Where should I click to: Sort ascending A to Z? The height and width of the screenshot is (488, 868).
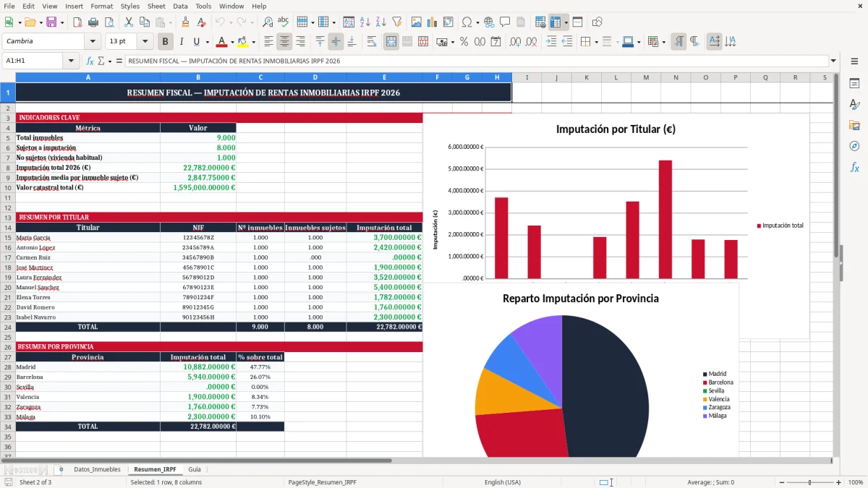point(365,22)
